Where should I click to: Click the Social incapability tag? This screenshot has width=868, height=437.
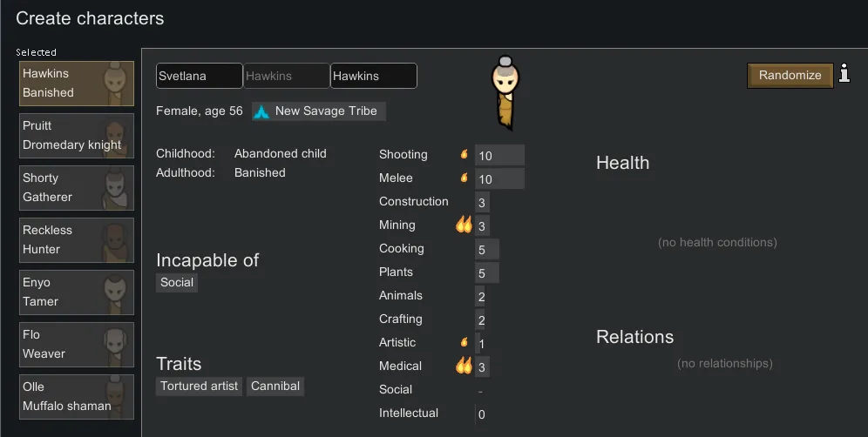(x=177, y=283)
